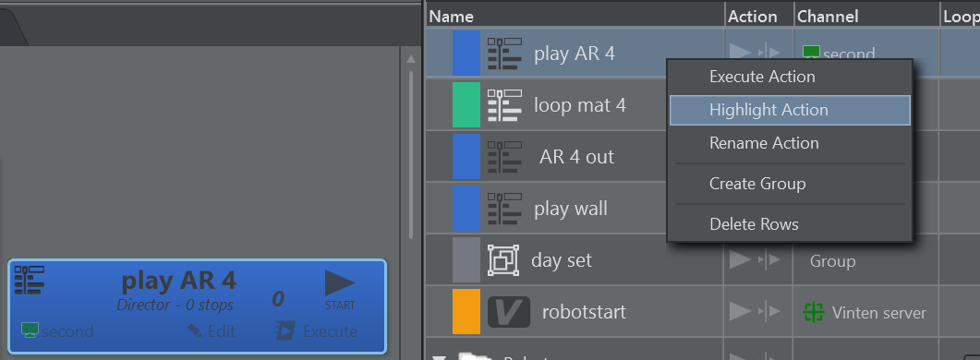Click the left panel vertical scrollbar thumb

pyautogui.click(x=411, y=155)
